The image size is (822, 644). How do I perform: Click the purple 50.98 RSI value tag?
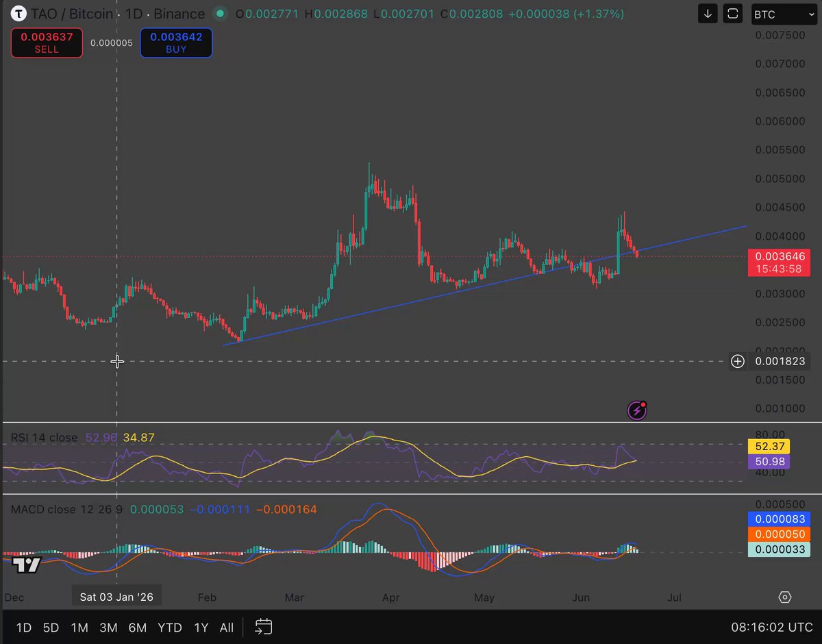(x=771, y=462)
